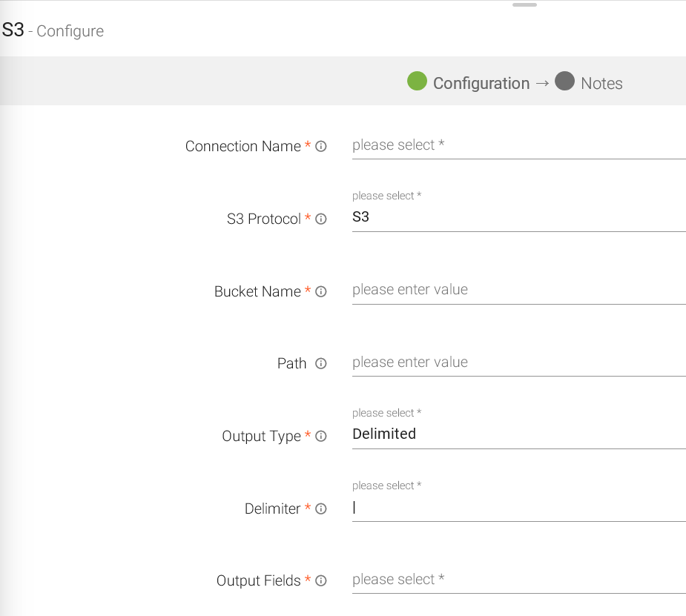
Task: Open the Delimiter dropdown
Action: [518, 508]
